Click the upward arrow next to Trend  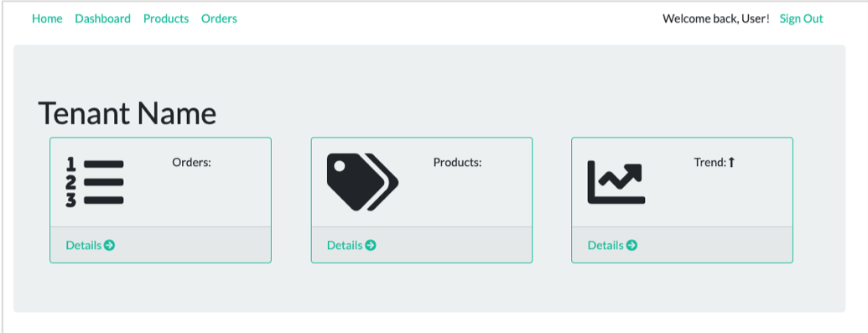pyautogui.click(x=731, y=163)
